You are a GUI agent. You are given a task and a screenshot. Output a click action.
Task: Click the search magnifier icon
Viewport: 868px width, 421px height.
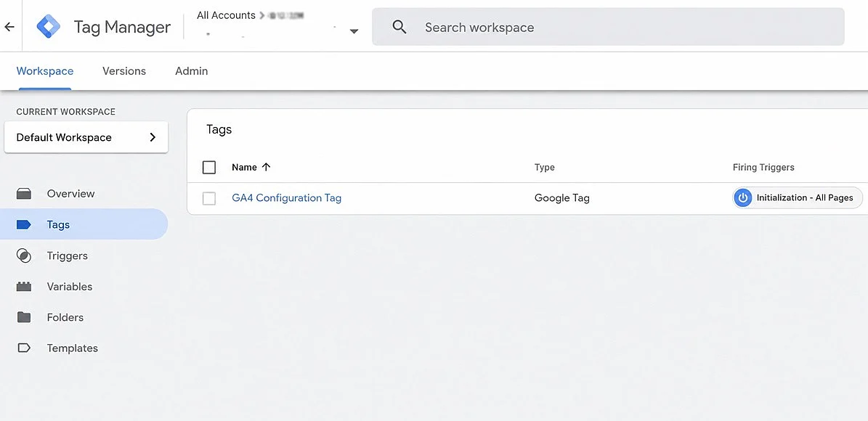(399, 27)
